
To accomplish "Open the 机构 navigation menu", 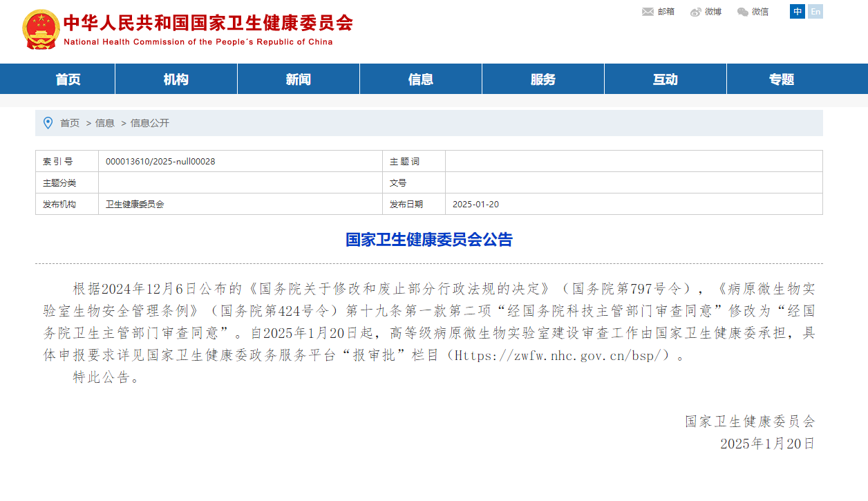I will click(176, 79).
